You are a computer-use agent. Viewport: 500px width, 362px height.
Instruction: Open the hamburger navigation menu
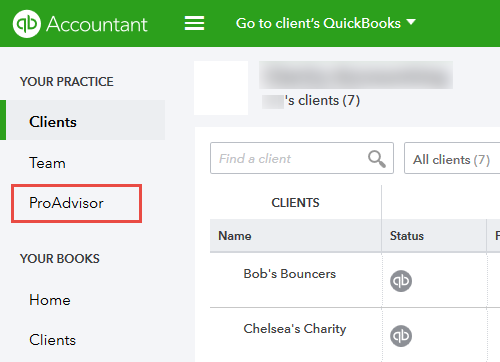point(194,23)
